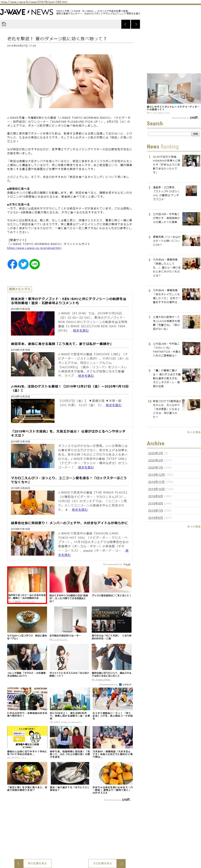The image size is (201, 868).
Task: Click the previous arrow in the top bar
Action: click(125, 24)
